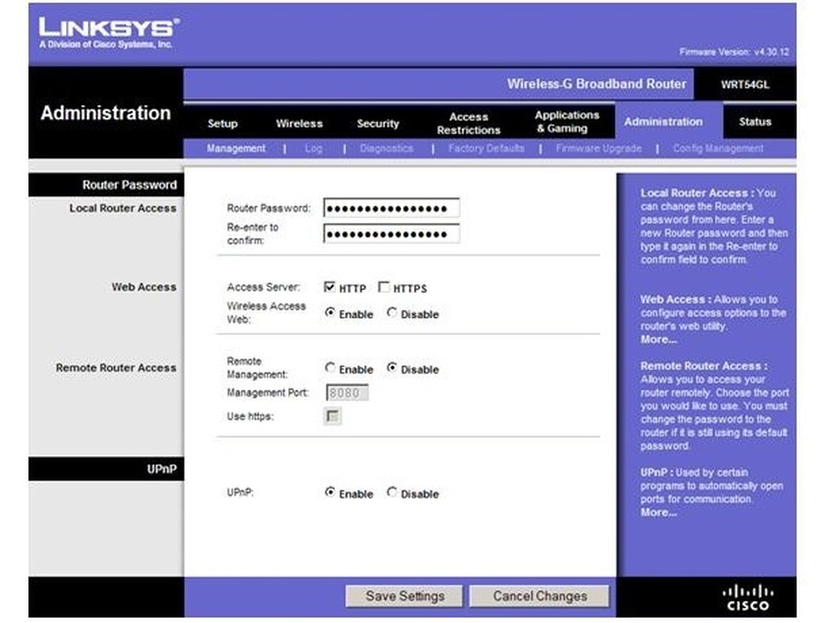The height and width of the screenshot is (623, 840).
Task: Click the Local Router Access sidebar label
Action: coord(123,208)
